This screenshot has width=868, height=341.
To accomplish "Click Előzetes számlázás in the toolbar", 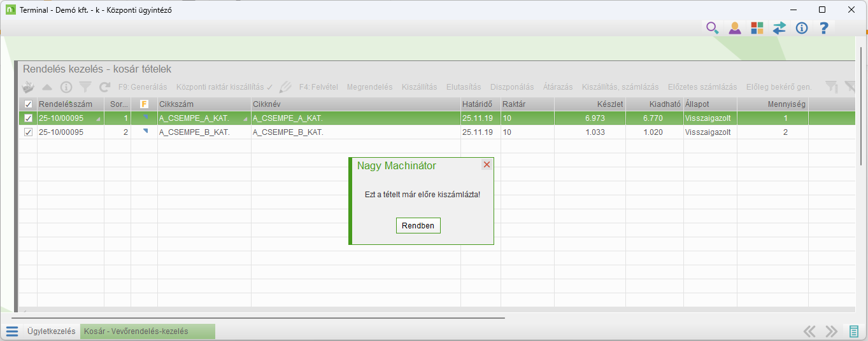I will click(702, 87).
